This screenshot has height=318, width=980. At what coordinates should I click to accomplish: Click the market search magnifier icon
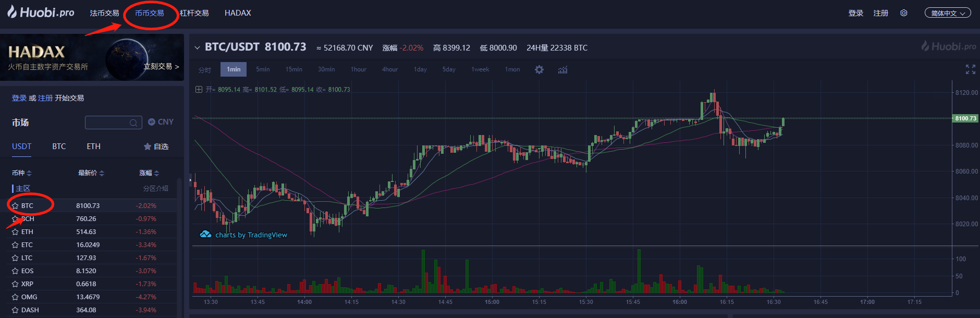pyautogui.click(x=133, y=123)
